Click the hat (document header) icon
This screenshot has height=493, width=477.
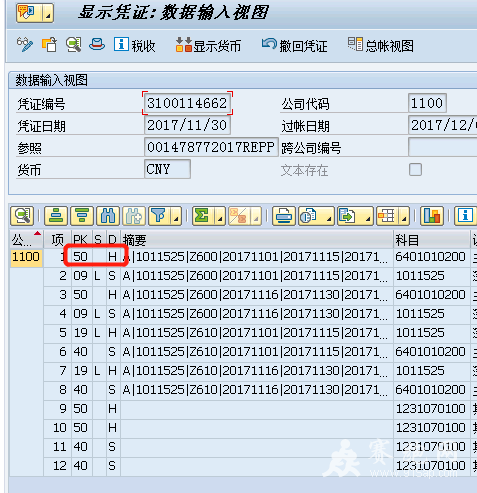tap(97, 45)
